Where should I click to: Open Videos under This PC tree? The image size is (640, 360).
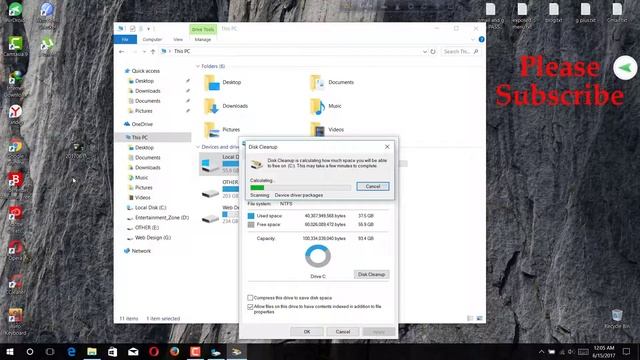click(142, 198)
